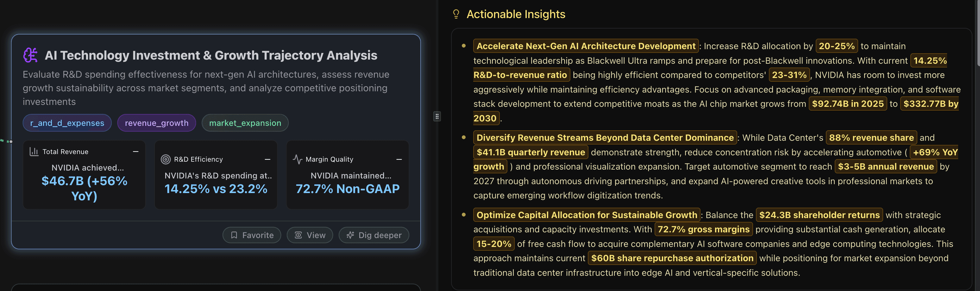The height and width of the screenshot is (291, 980).
Task: Collapse the Margin Quality card
Action: 399,159
